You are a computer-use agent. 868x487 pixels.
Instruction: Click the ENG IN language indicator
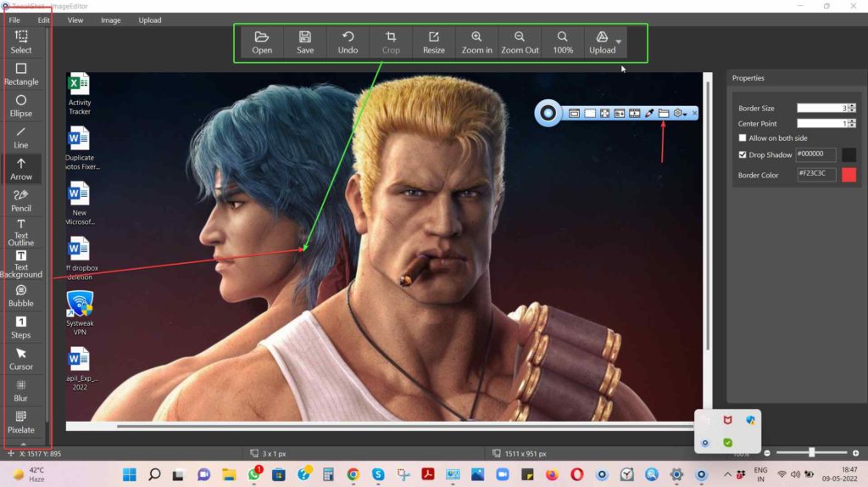[760, 474]
